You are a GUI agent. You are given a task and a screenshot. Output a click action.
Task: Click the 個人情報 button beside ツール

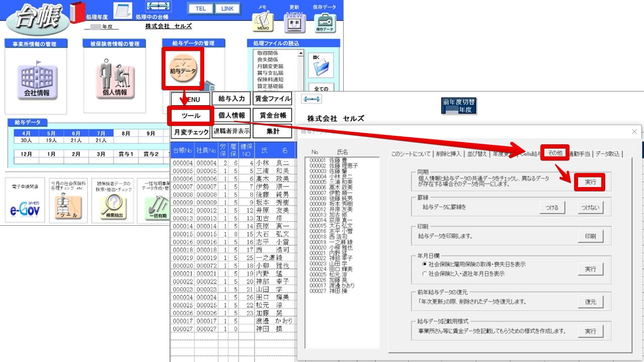coord(231,115)
